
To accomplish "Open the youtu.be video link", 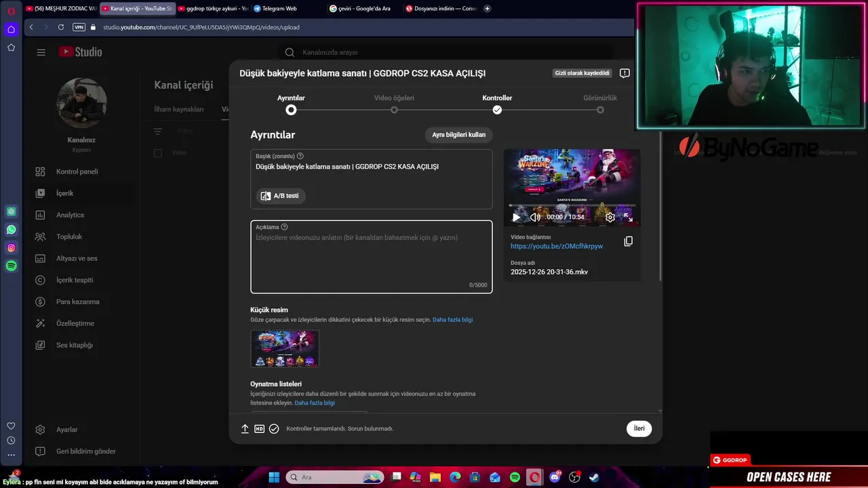I will pos(557,246).
